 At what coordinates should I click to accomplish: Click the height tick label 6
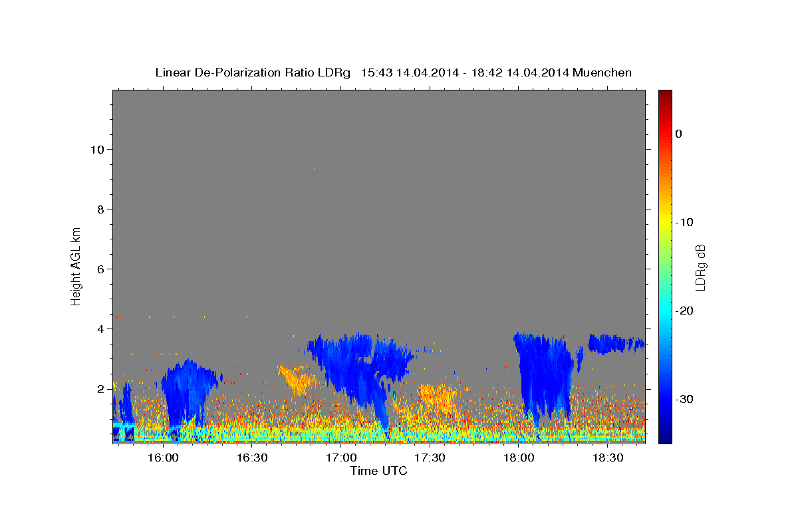pos(101,269)
